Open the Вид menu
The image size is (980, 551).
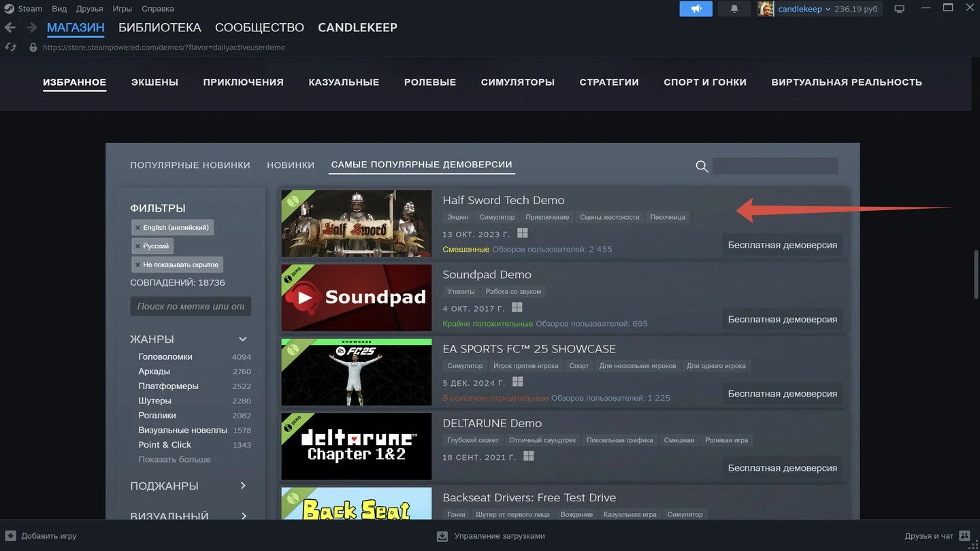pos(59,9)
